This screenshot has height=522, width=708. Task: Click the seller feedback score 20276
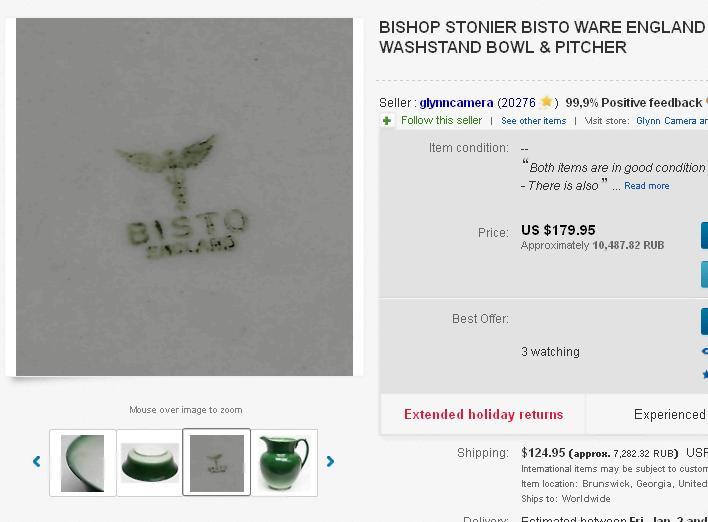coord(518,103)
